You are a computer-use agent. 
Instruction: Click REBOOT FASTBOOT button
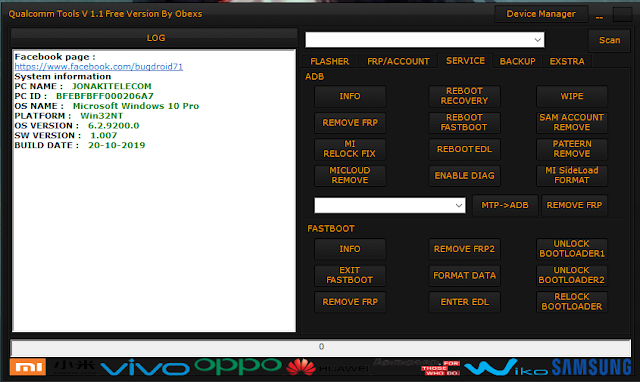coord(464,123)
